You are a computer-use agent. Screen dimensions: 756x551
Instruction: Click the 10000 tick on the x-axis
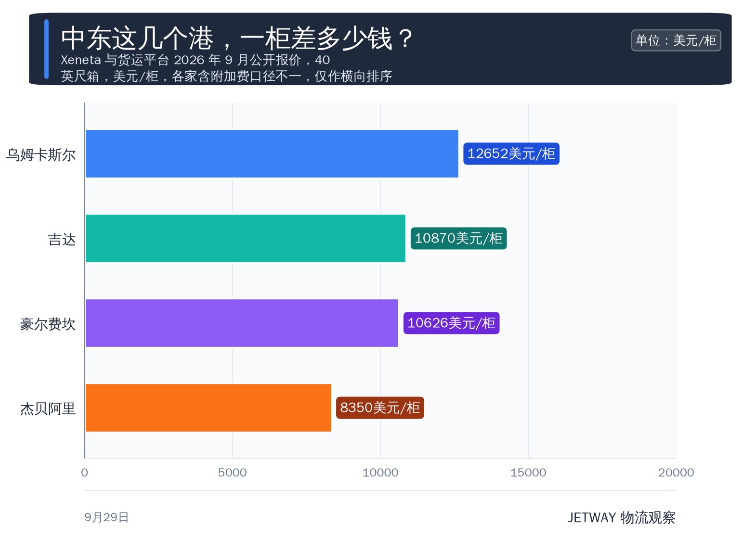(380, 473)
